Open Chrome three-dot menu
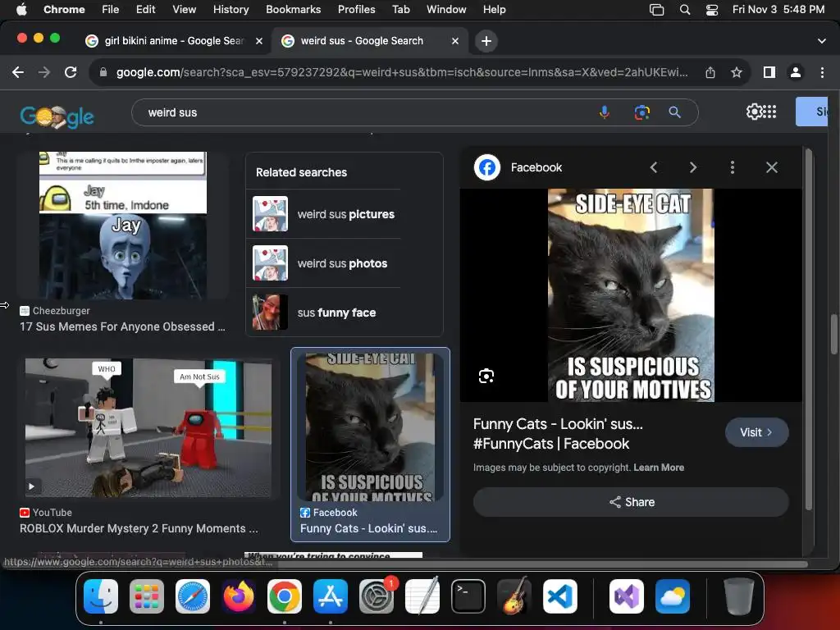840x630 pixels. coord(822,72)
